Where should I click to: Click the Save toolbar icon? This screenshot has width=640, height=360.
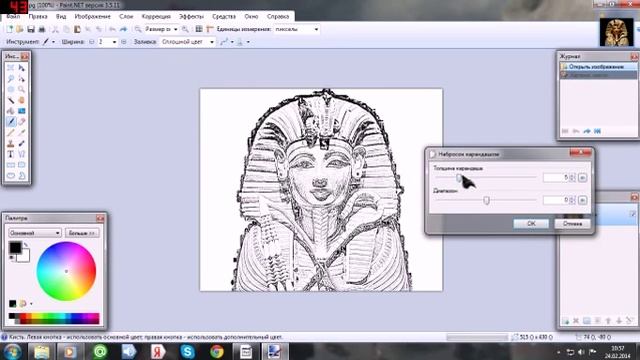pos(31,29)
